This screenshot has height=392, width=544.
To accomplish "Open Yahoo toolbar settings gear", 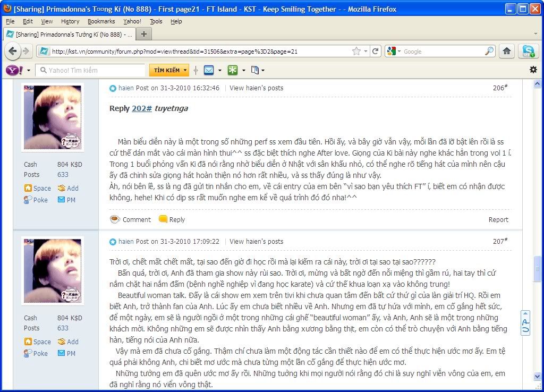I will [533, 70].
